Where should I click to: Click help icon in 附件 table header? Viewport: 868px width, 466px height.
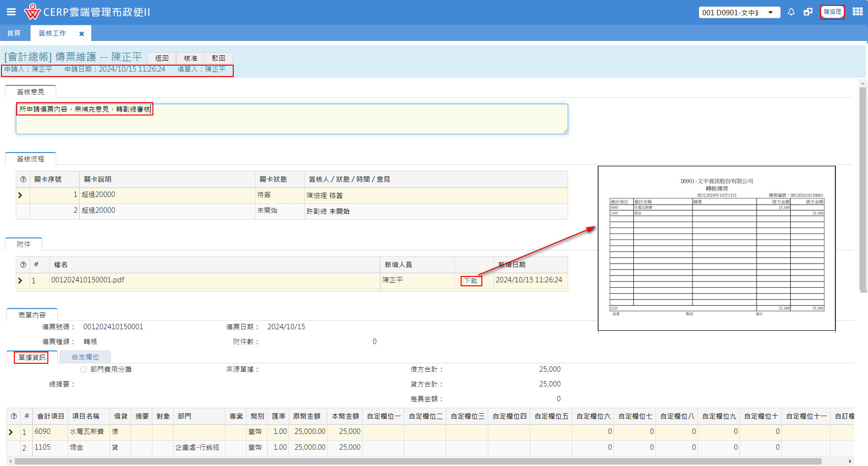click(x=23, y=265)
